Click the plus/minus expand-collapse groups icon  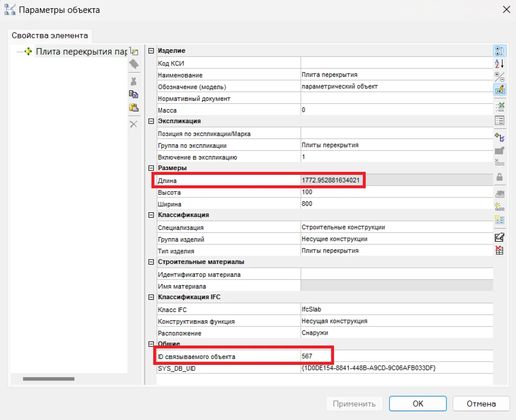500,77
